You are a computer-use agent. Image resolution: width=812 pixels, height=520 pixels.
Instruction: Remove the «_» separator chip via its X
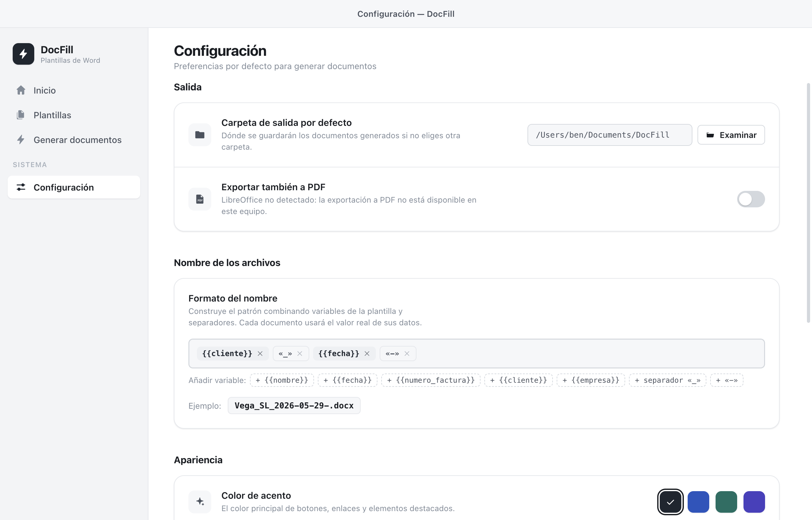coord(300,354)
